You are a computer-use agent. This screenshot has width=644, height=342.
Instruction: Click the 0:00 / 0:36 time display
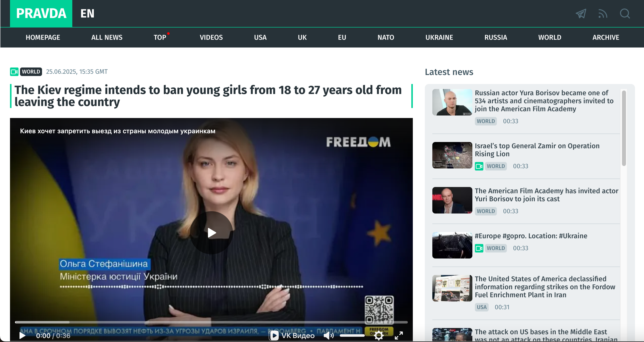[x=53, y=335]
